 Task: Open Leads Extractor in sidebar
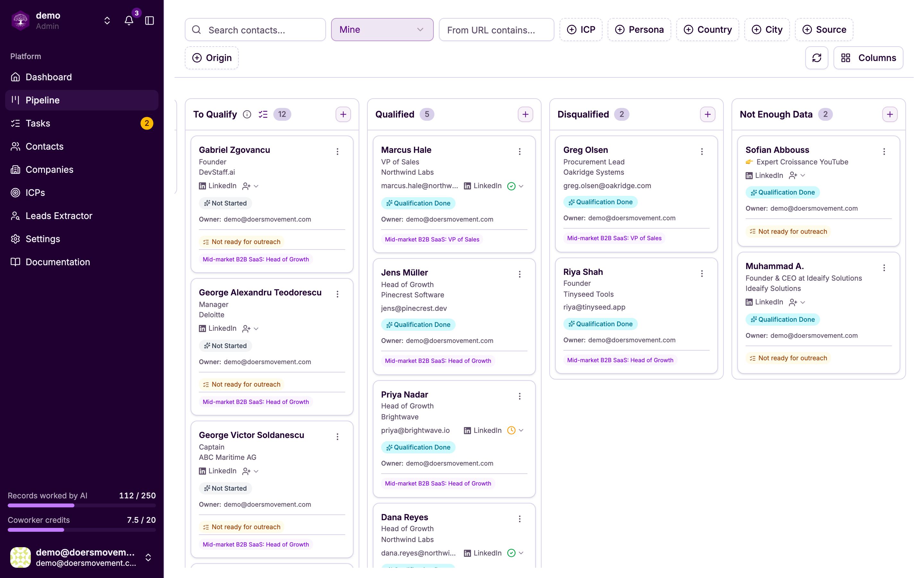click(x=82, y=216)
